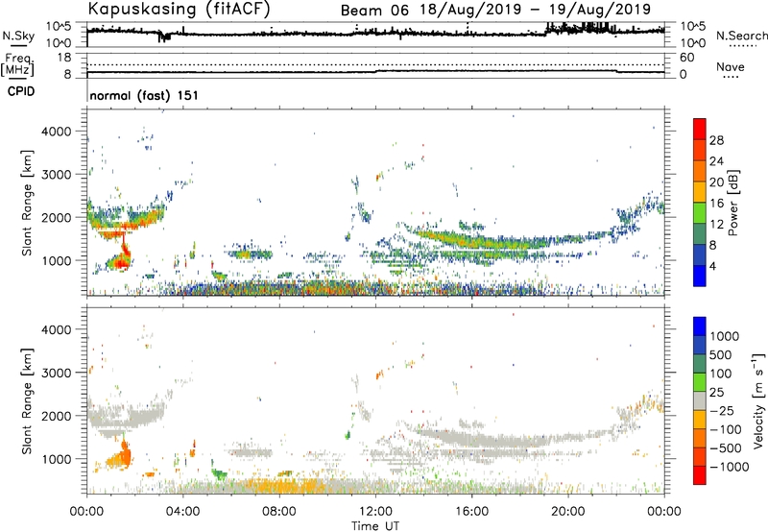Click the Nave legend label
Screen dimensions: 768x532
731,67
